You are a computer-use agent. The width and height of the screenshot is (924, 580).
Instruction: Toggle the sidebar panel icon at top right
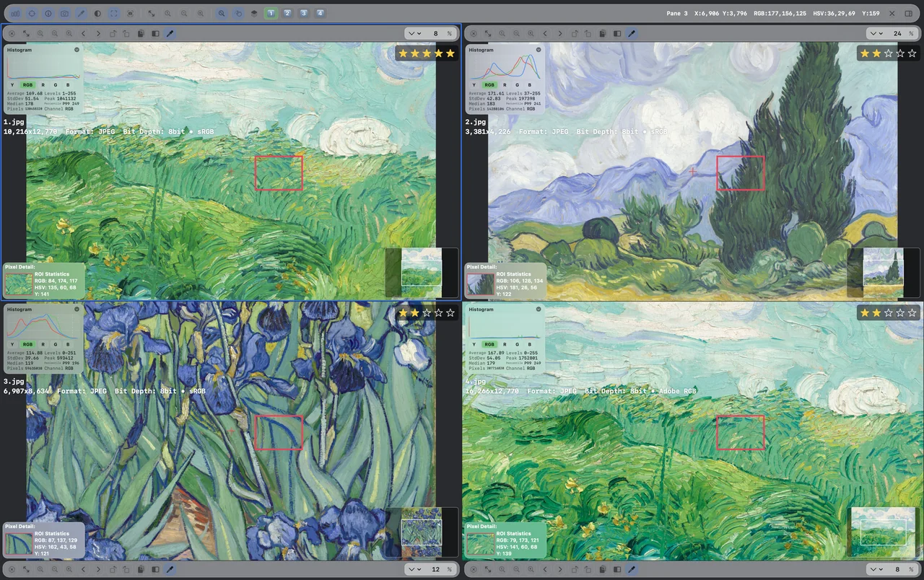[x=908, y=13]
